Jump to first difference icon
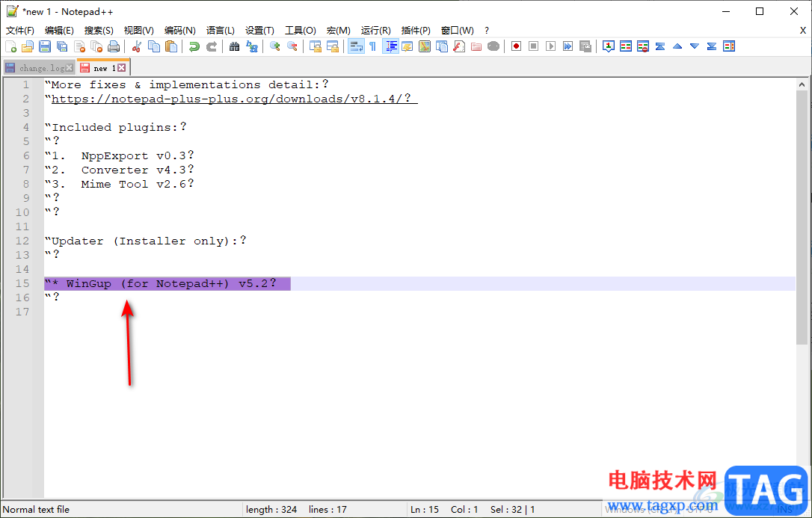The image size is (812, 518). coord(660,46)
